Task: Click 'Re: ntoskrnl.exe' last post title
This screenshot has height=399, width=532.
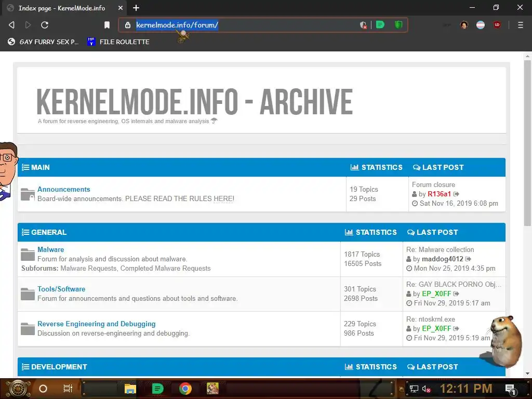Action: pyautogui.click(x=431, y=319)
